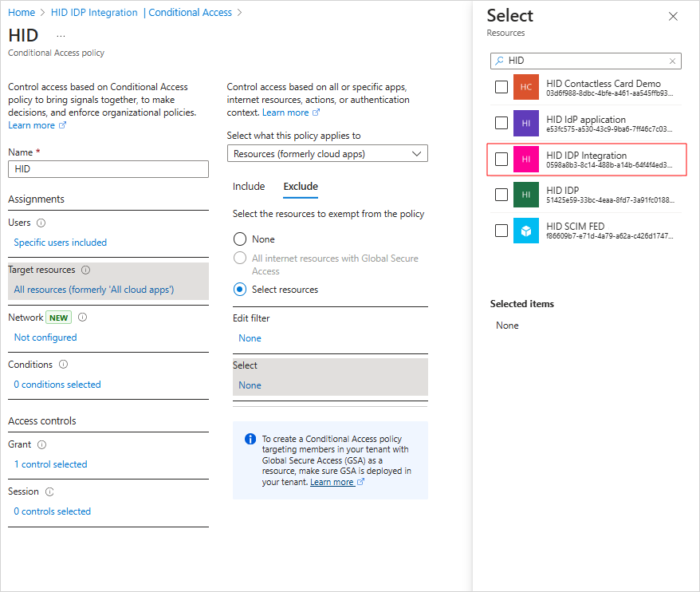The height and width of the screenshot is (592, 700).
Task: Clear the HID search text with X
Action: pyautogui.click(x=672, y=61)
